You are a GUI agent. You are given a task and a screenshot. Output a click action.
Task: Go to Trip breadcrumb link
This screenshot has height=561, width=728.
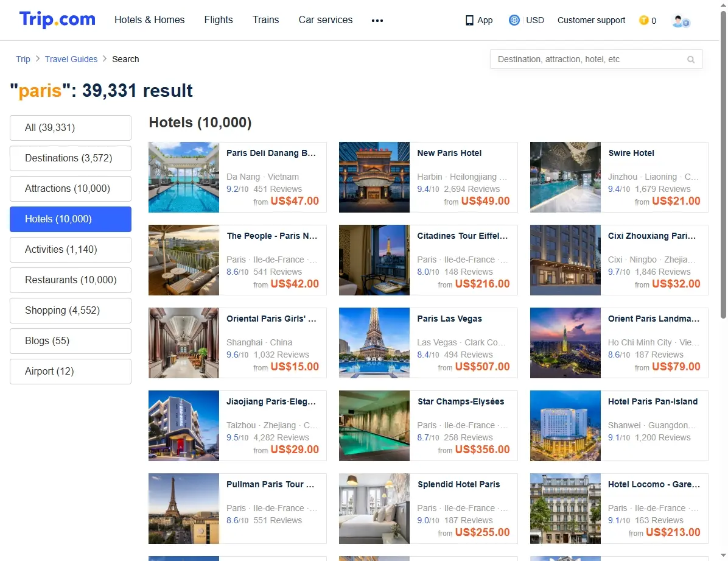(23, 59)
